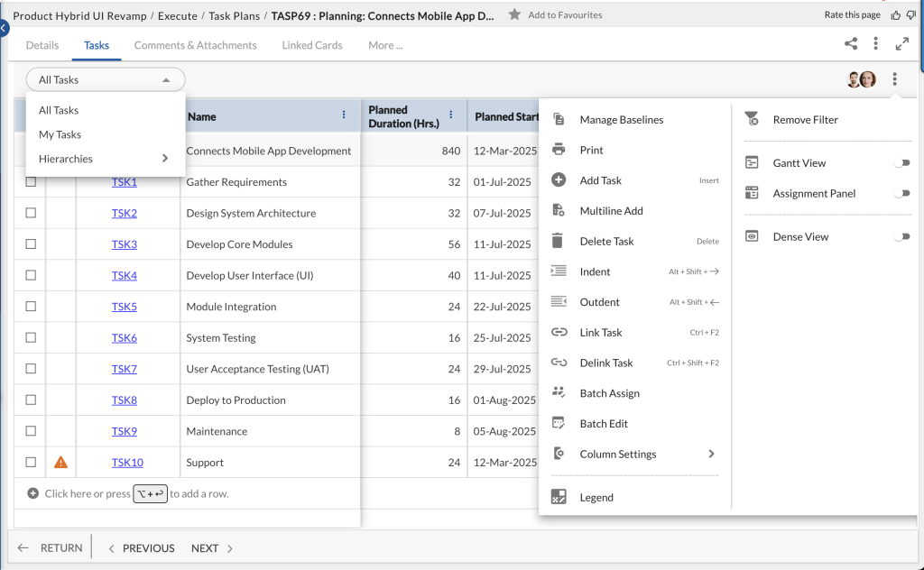This screenshot has height=570, width=924.
Task: Enable the Gantt View toggle
Action: click(x=903, y=162)
